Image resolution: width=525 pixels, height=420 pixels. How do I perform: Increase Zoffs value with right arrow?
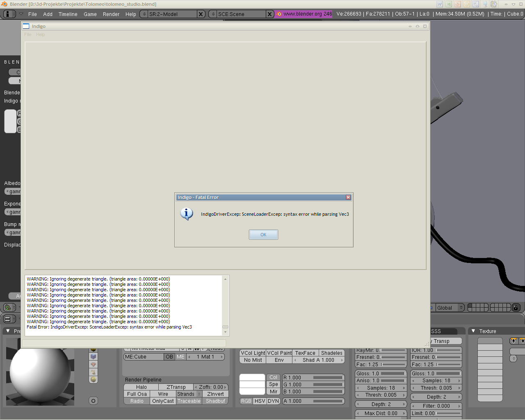[x=226, y=387]
